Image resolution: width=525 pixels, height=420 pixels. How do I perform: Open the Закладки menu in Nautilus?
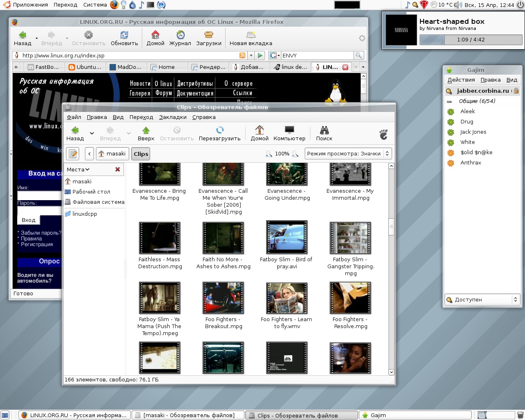coord(173,117)
